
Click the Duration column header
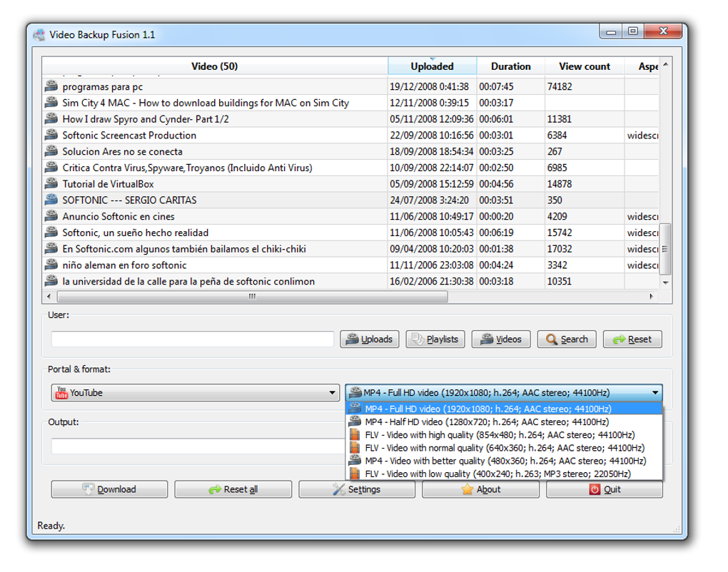[511, 66]
